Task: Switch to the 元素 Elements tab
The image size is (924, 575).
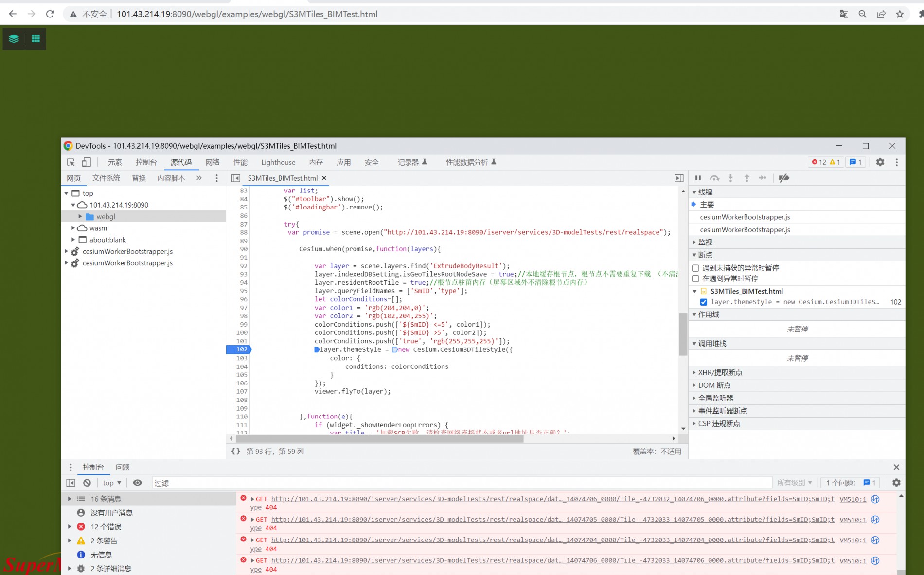Action: click(115, 162)
